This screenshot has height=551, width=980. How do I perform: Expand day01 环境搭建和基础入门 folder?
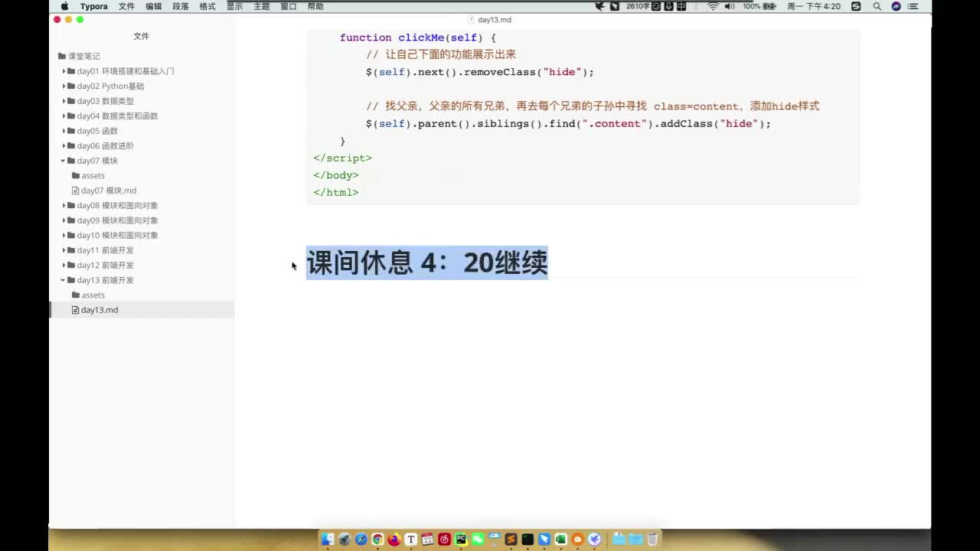[64, 71]
